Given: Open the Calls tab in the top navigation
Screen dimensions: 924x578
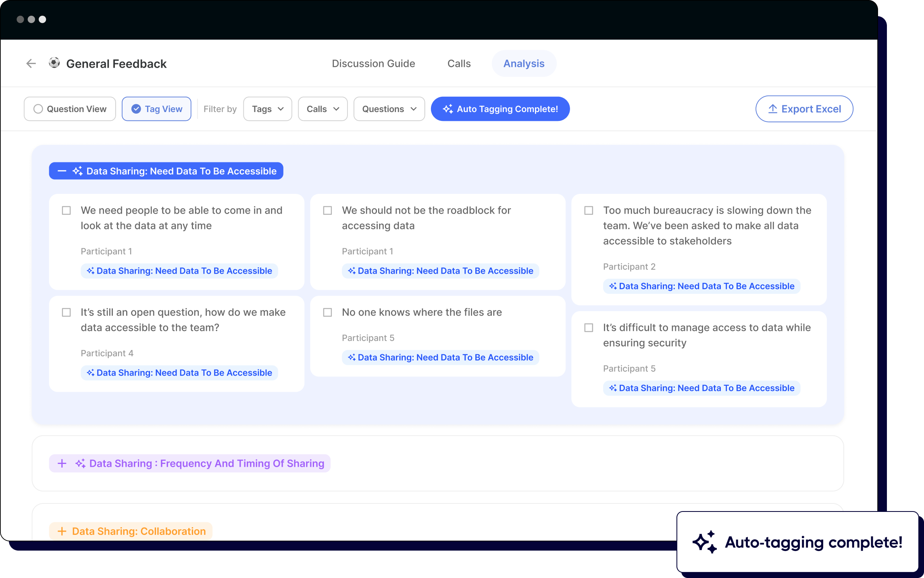Looking at the screenshot, I should pyautogui.click(x=458, y=63).
